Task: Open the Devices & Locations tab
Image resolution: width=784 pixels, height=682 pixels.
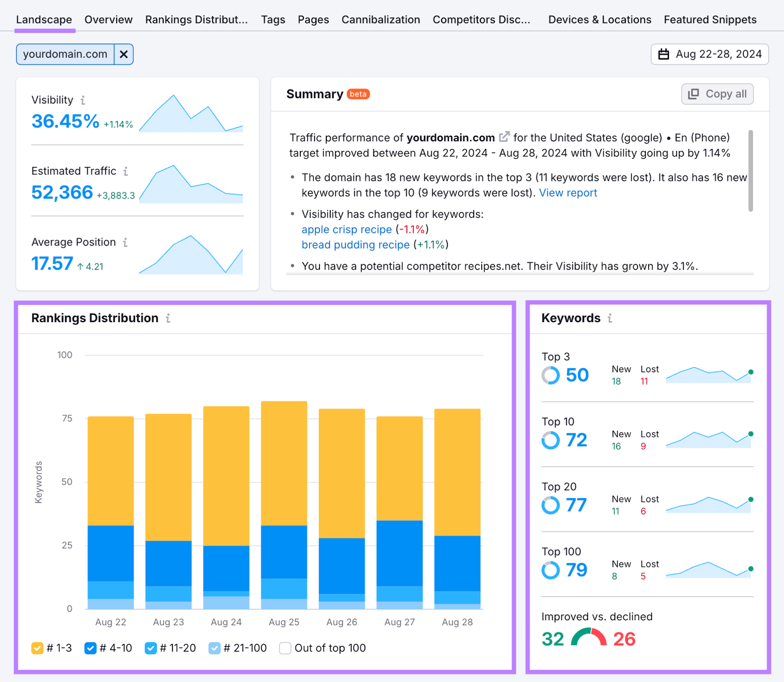Action: (599, 20)
